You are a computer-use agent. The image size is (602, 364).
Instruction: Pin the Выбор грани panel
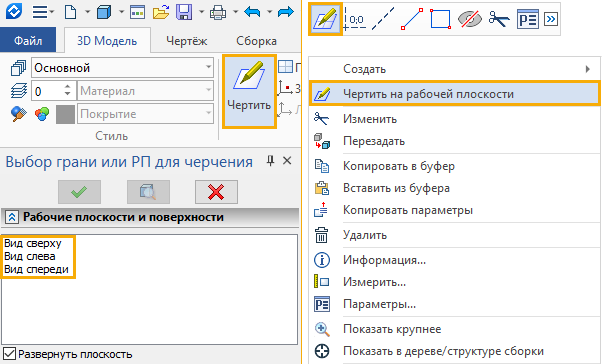tap(270, 161)
